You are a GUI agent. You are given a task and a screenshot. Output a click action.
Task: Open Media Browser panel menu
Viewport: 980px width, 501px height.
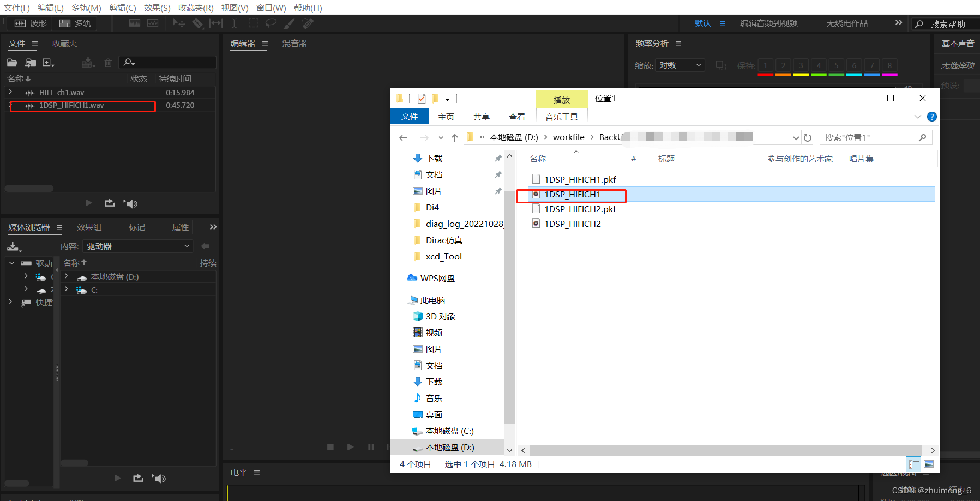pos(59,227)
